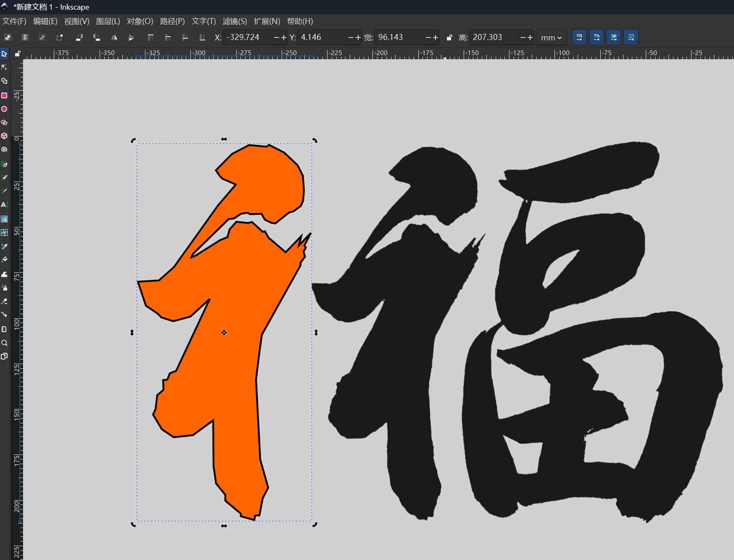734x560 pixels.
Task: Select the Spray tool
Action: click(4, 288)
